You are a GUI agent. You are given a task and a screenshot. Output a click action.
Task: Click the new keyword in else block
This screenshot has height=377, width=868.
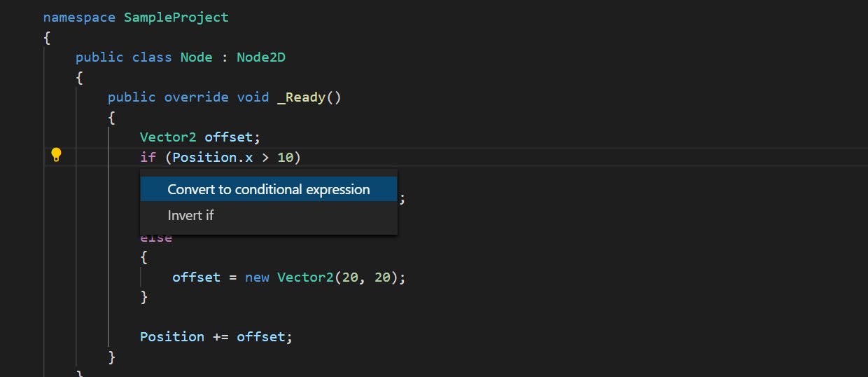(x=257, y=277)
